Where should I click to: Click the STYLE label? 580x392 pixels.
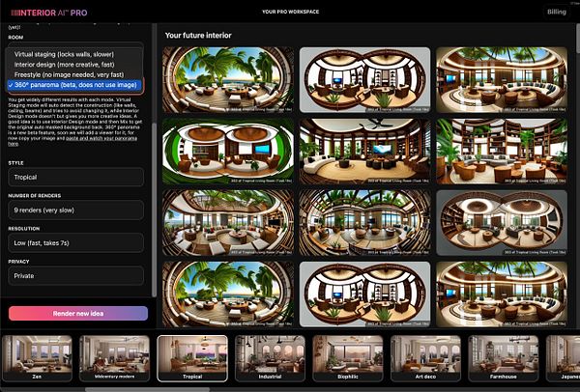(15, 163)
